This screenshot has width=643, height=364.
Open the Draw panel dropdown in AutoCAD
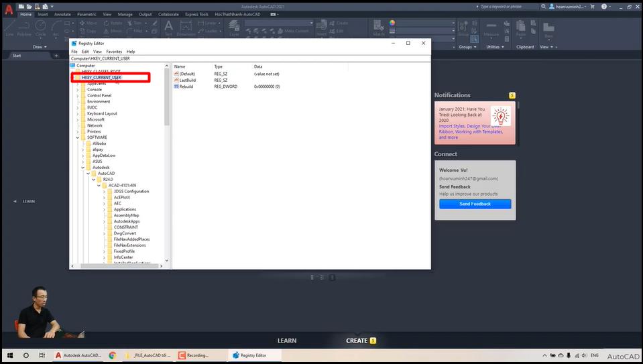coord(40,47)
